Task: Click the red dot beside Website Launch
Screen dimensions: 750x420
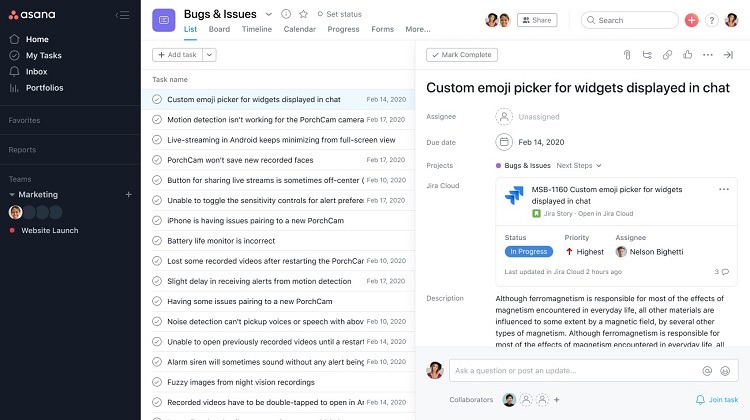Action: click(x=12, y=231)
